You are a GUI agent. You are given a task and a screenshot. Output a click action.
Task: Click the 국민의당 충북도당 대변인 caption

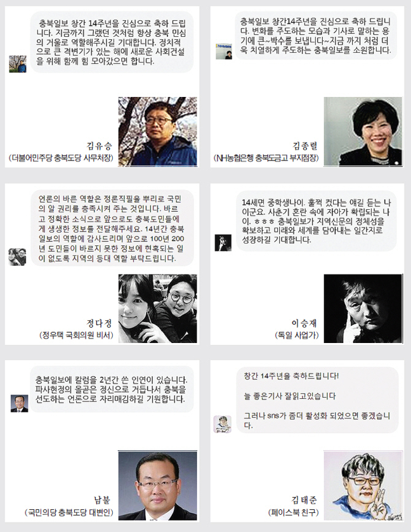(x=69, y=512)
